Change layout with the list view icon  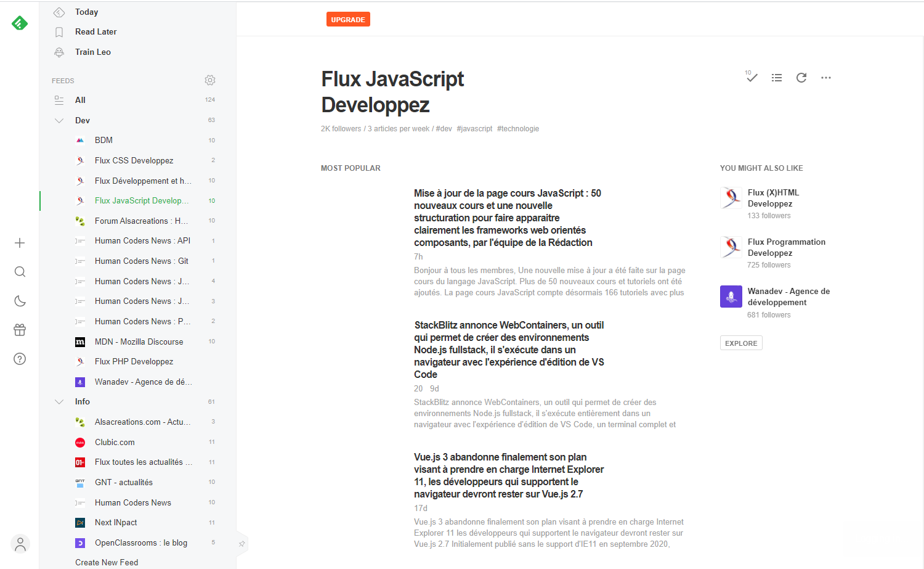click(777, 78)
